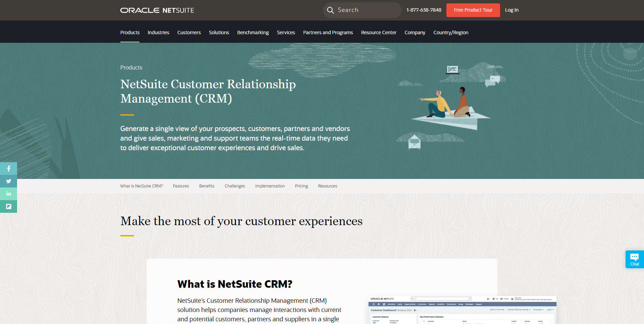Jump to the Benefits section

click(206, 186)
